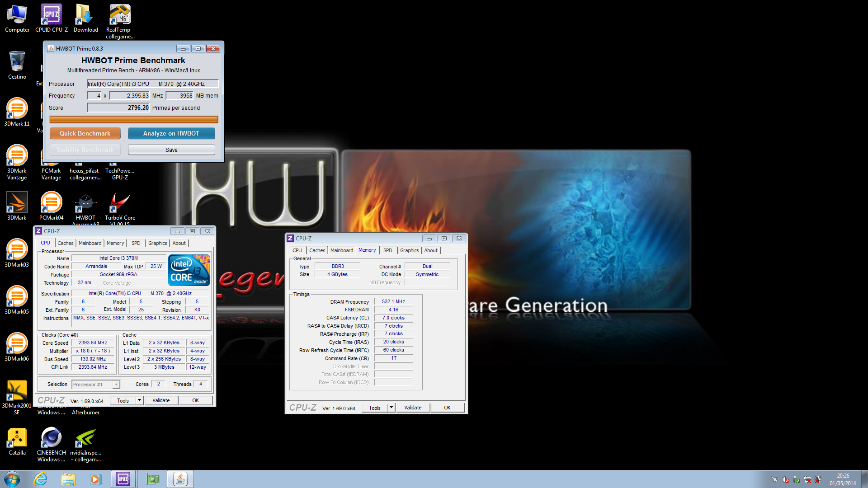Open the 3DMark desktop shortcut
This screenshot has height=488, width=868.
click(x=17, y=206)
